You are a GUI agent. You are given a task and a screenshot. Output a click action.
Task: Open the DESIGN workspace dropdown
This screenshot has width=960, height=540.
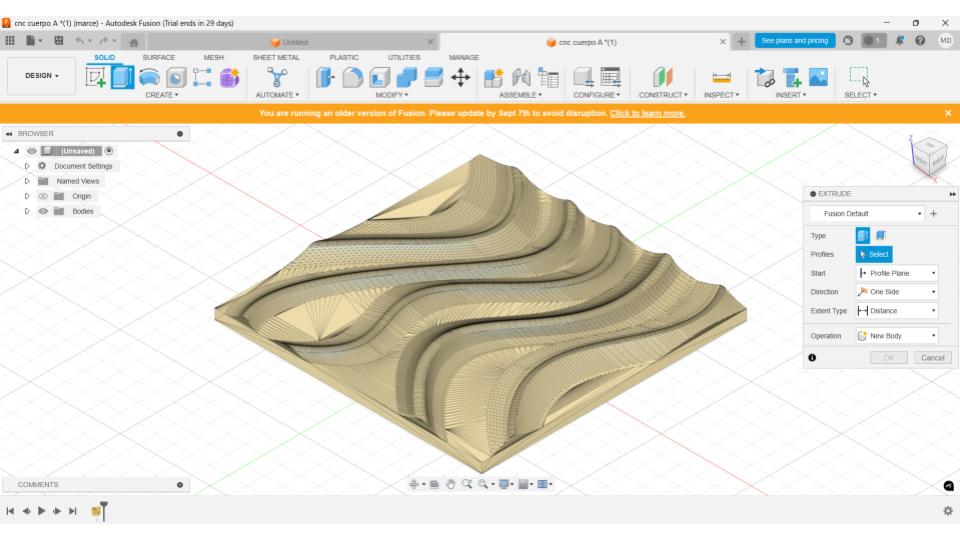coord(42,76)
